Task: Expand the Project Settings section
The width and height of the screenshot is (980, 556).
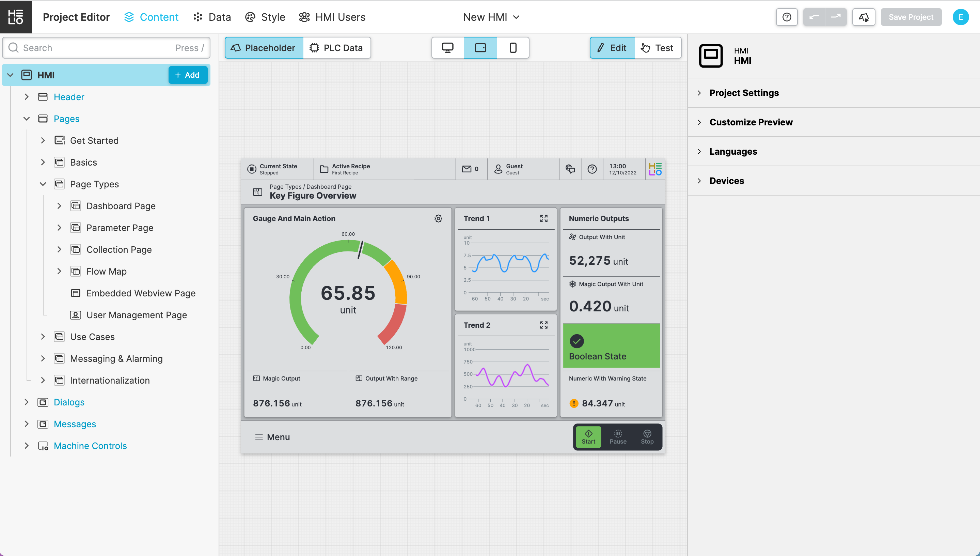Action: (x=744, y=93)
